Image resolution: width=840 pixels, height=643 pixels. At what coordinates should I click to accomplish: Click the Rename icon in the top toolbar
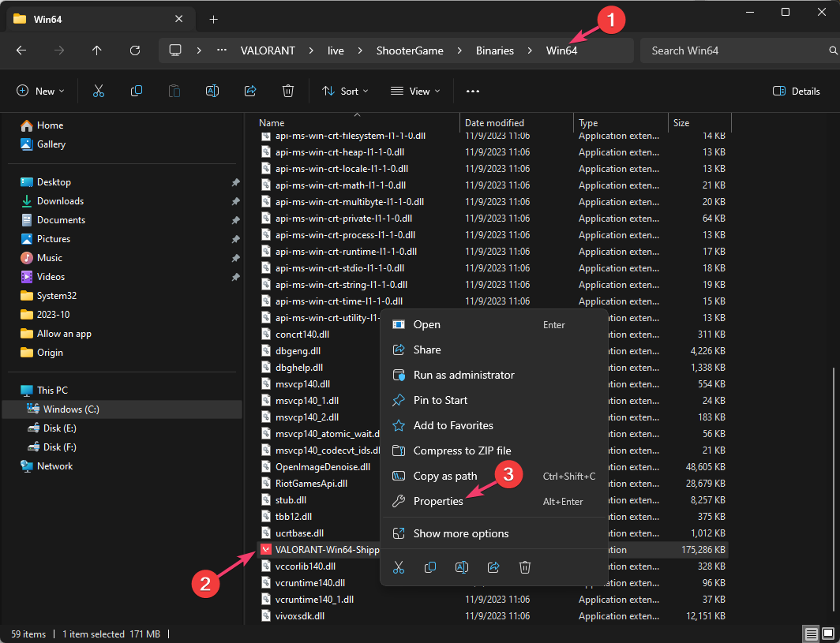click(x=212, y=91)
